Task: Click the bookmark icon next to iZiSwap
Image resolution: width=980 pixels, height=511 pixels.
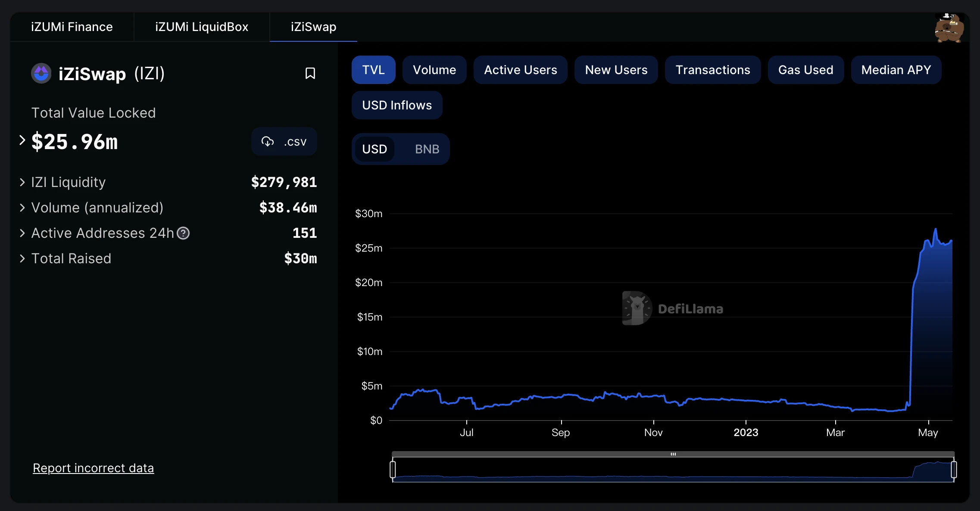Action: pos(310,73)
